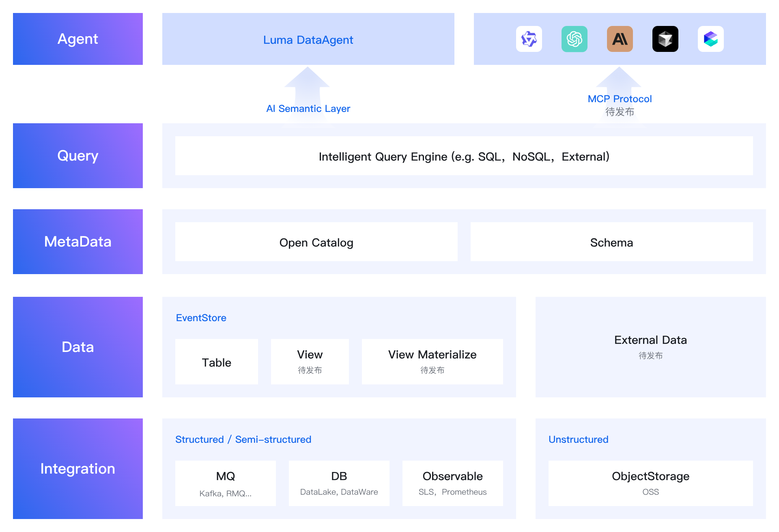
Task: Click the Agent layer label
Action: click(78, 39)
